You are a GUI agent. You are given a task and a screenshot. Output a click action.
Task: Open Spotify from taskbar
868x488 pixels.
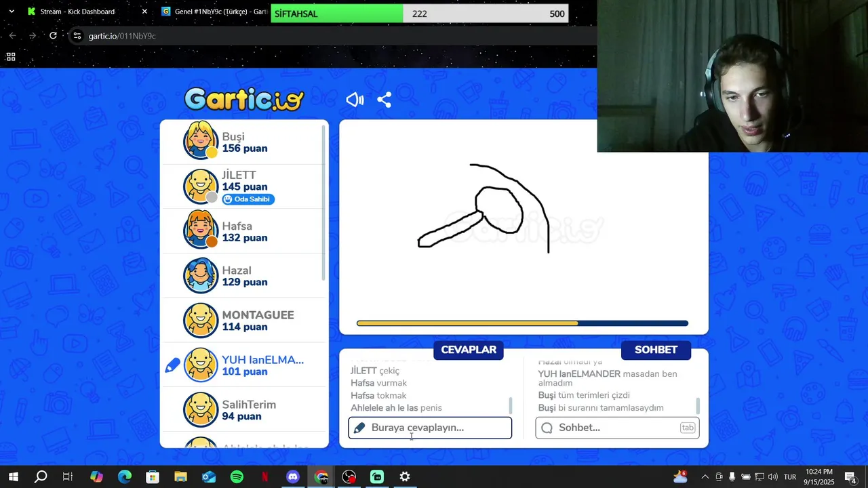[237, 476]
